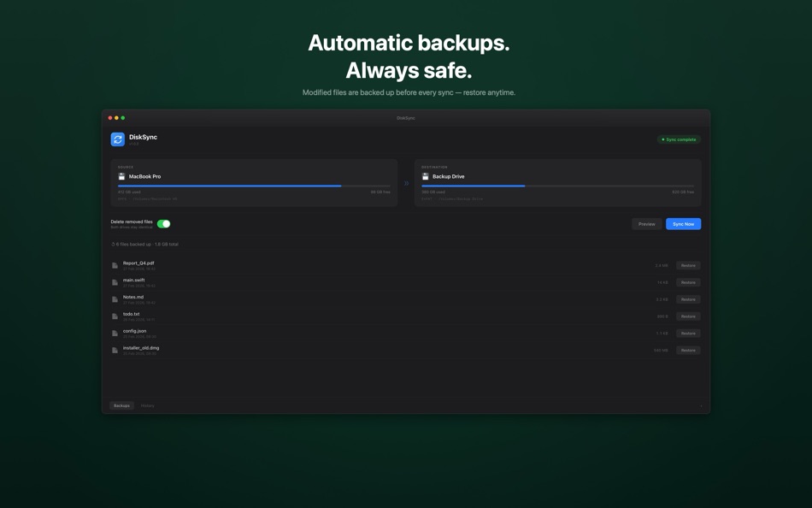Open the History tab
The width and height of the screenshot is (812, 508).
(x=148, y=405)
